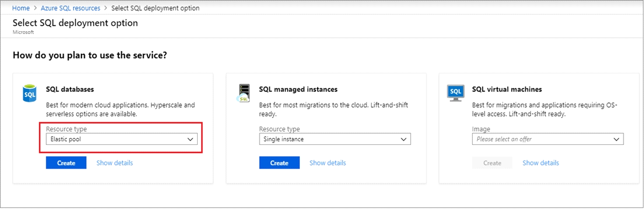Expand the Elastic pool resource type dropdown

[122, 139]
